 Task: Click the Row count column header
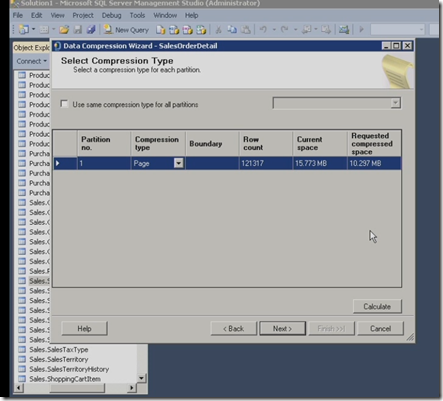coord(266,144)
